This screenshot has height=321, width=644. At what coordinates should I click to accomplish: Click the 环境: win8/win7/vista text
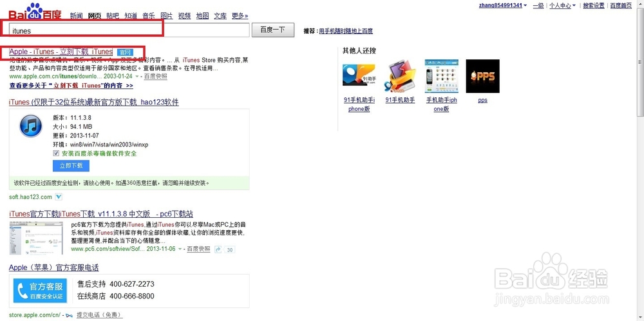pyautogui.click(x=100, y=144)
